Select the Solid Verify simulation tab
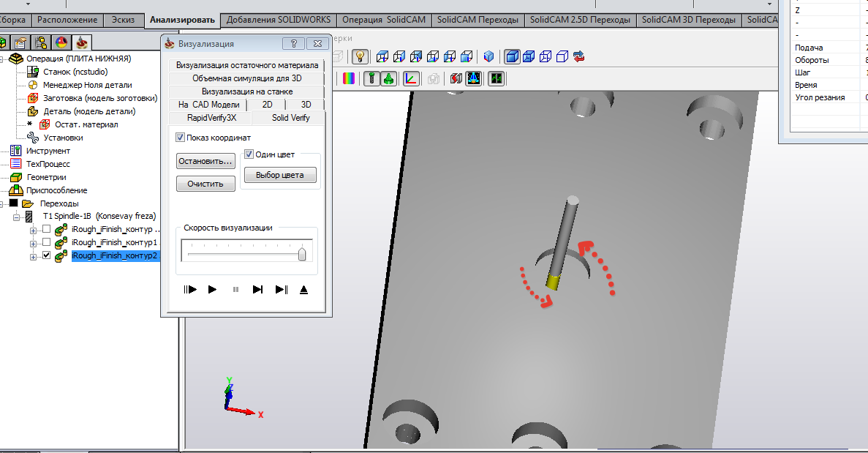The width and height of the screenshot is (868, 453). click(290, 117)
